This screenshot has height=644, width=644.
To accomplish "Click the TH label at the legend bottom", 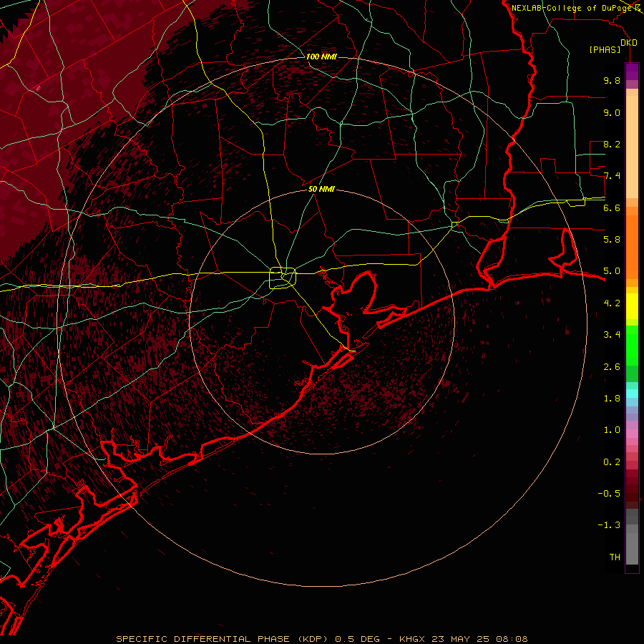I will pos(615,557).
